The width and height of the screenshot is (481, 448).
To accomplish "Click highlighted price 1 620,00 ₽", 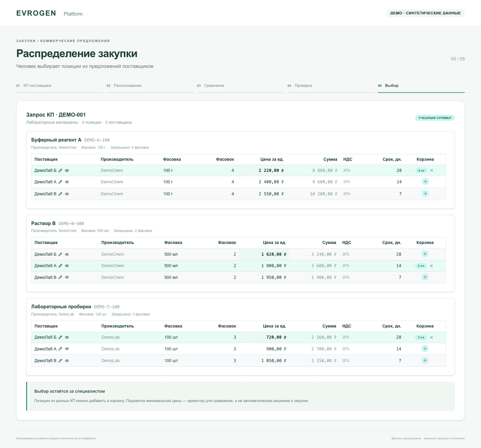I will (x=274, y=254).
